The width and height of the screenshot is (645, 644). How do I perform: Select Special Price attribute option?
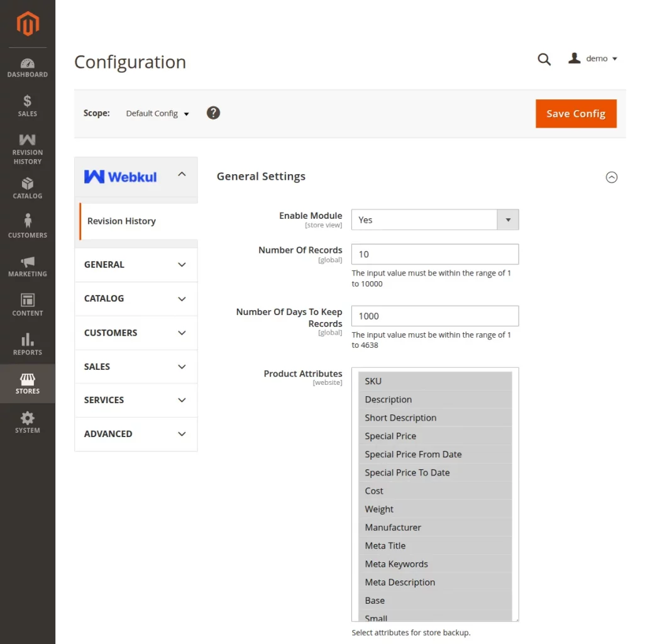point(435,436)
